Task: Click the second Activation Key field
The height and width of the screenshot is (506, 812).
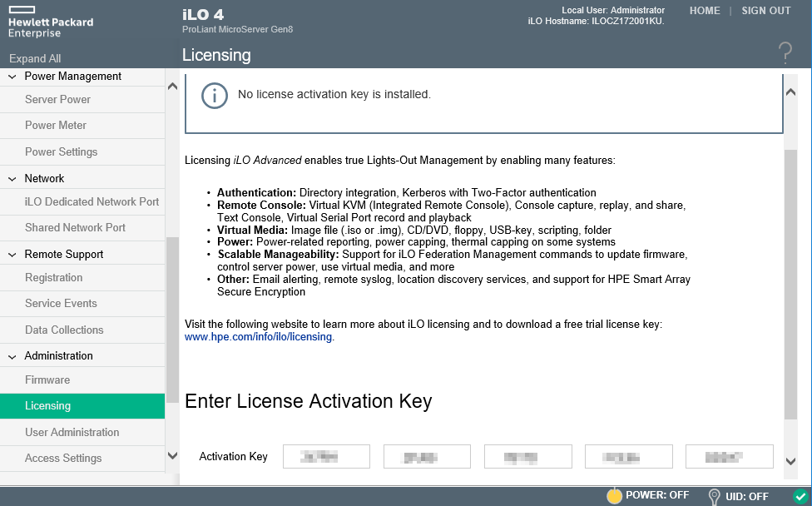Action: 428,456
